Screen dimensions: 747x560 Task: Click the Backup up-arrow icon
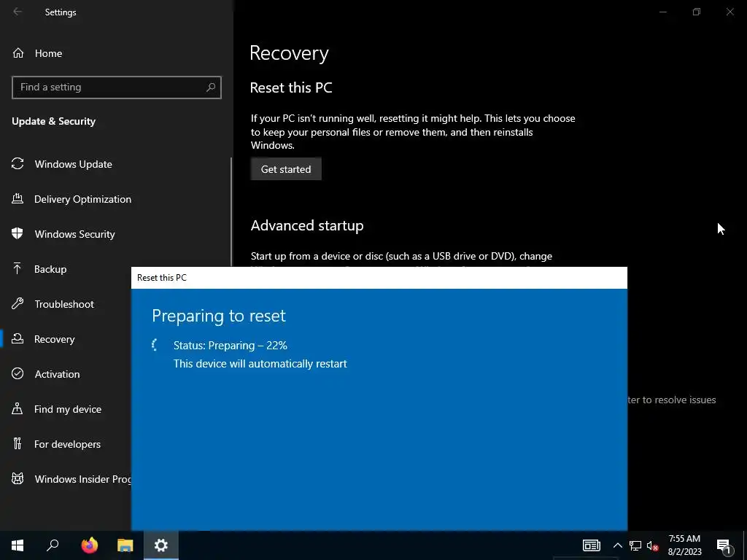(18, 268)
